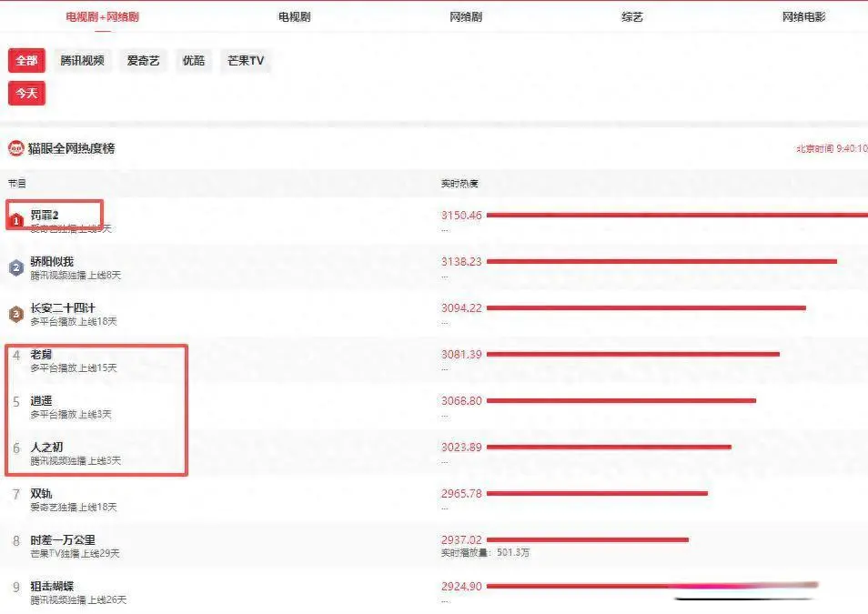Click rank number 7
The height and width of the screenshot is (614, 868).
click(16, 494)
